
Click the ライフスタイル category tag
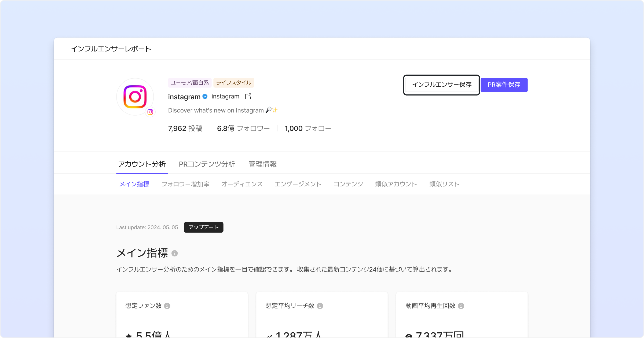[233, 83]
